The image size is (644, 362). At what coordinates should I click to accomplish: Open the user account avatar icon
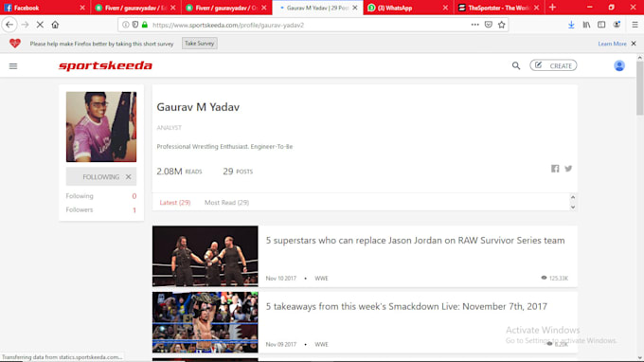(x=619, y=65)
